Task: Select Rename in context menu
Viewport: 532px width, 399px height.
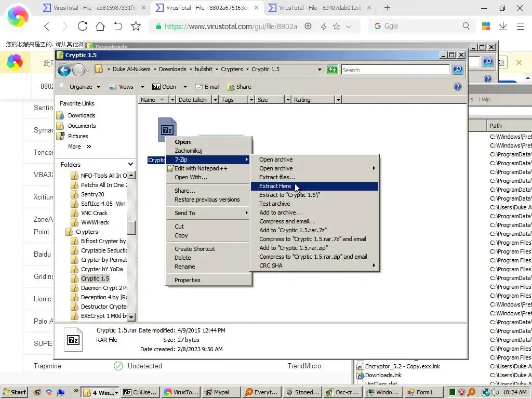Action: click(x=209, y=267)
